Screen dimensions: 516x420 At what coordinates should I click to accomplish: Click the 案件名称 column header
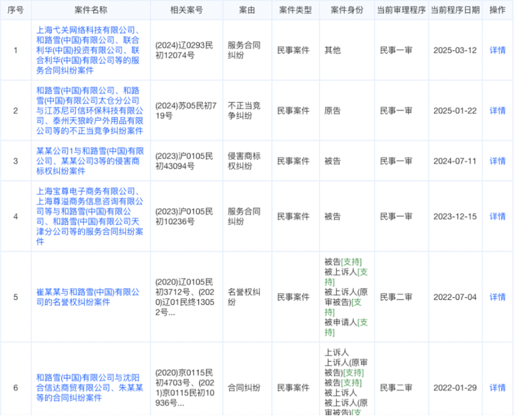click(x=91, y=10)
